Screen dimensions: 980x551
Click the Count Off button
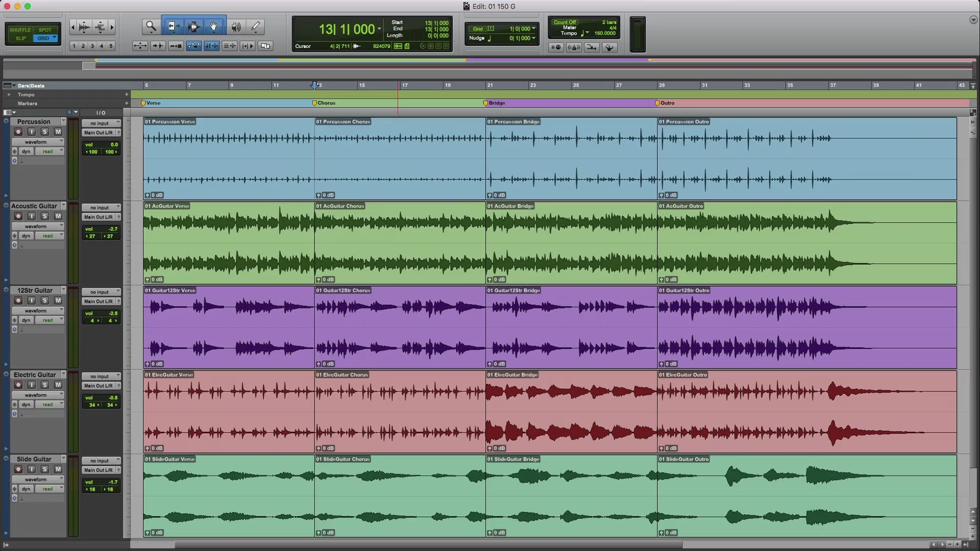click(565, 22)
